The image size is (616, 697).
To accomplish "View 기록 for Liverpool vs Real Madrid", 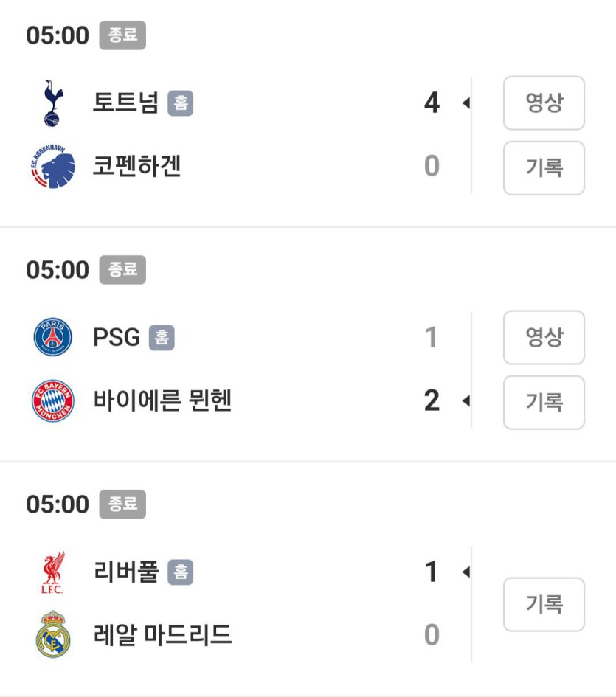I will click(544, 605).
